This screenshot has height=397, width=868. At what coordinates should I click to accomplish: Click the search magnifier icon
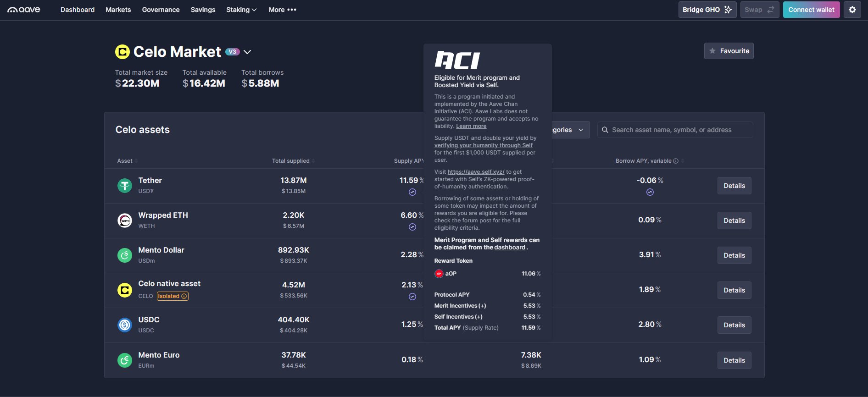coord(605,130)
